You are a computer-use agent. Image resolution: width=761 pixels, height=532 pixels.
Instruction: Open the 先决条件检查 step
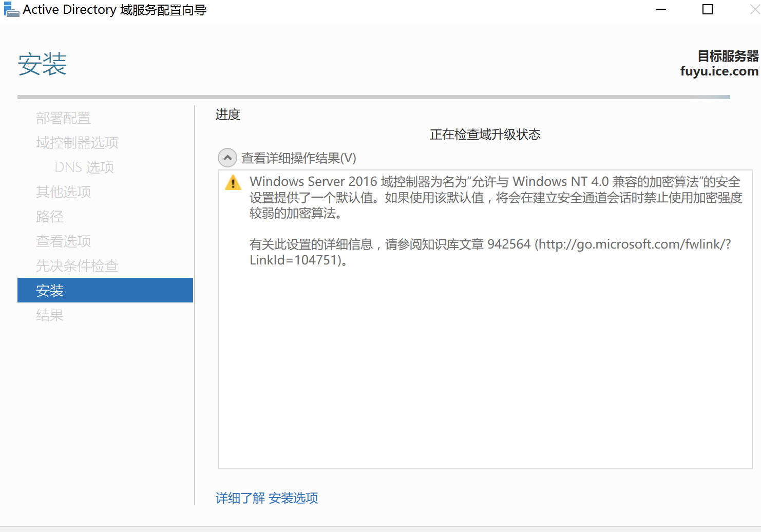point(77,265)
